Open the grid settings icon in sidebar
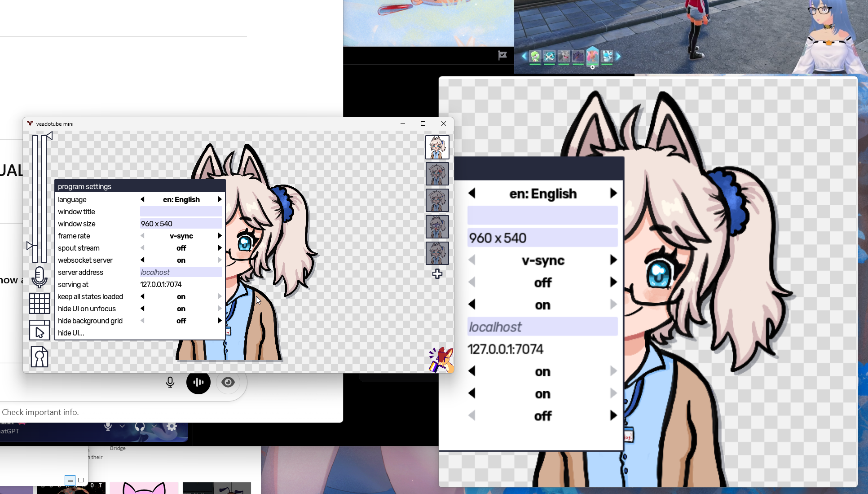The width and height of the screenshot is (868, 494). [x=40, y=303]
